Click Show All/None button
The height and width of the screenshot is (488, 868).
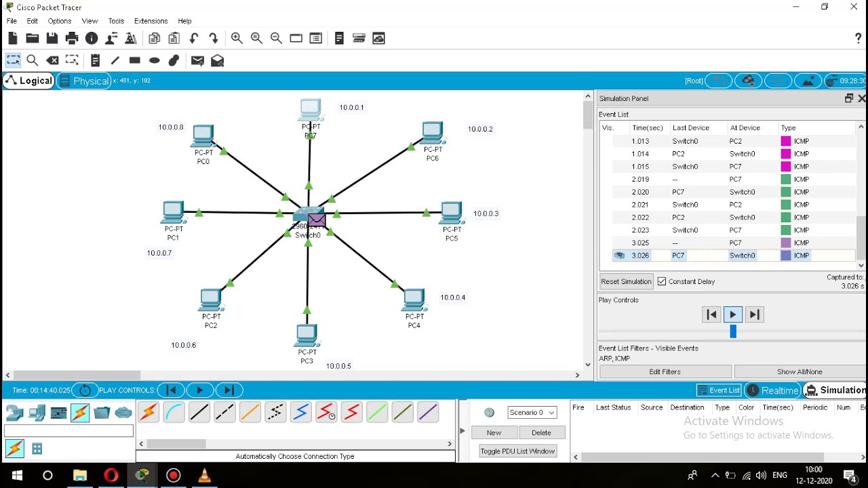(x=800, y=372)
